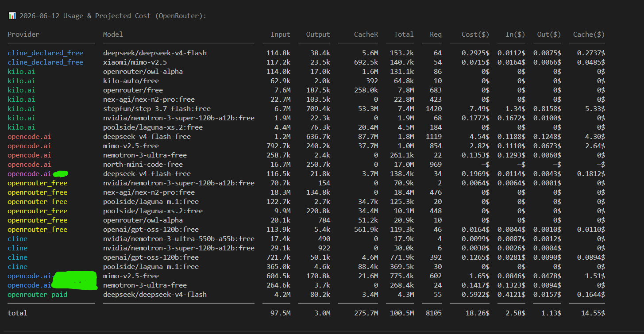Image resolution: width=644 pixels, height=334 pixels.
Task: Click the request count "1119"
Action: pos(434,137)
